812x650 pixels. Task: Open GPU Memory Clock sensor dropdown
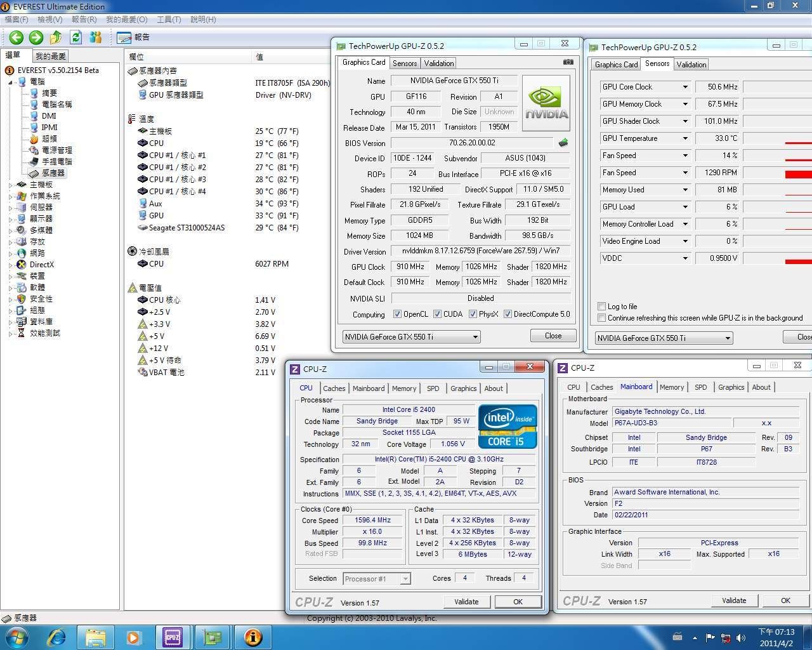tap(685, 104)
